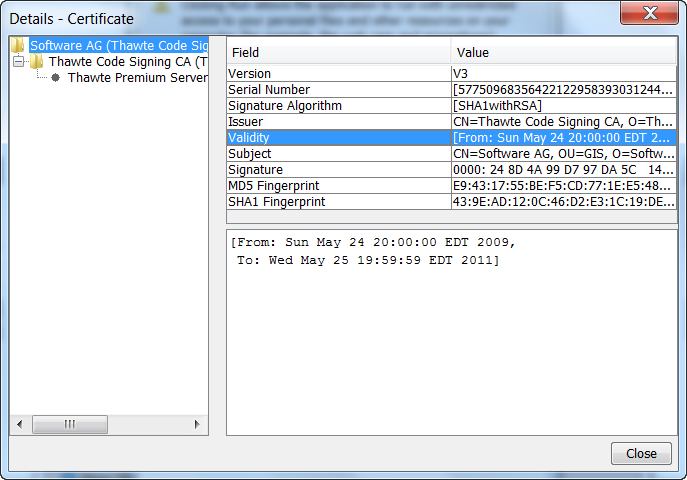The image size is (687, 480).
Task: Click the CN=Software AG subject value
Action: coord(564,154)
